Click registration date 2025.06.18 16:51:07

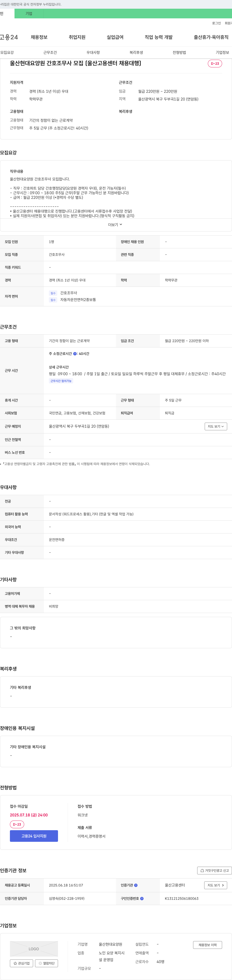point(66,885)
